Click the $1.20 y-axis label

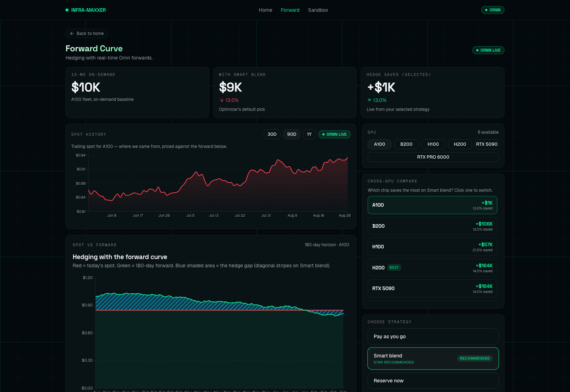point(88,278)
